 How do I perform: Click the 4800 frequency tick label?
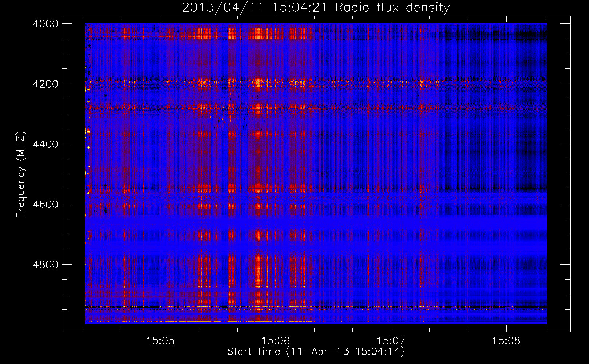pos(46,265)
